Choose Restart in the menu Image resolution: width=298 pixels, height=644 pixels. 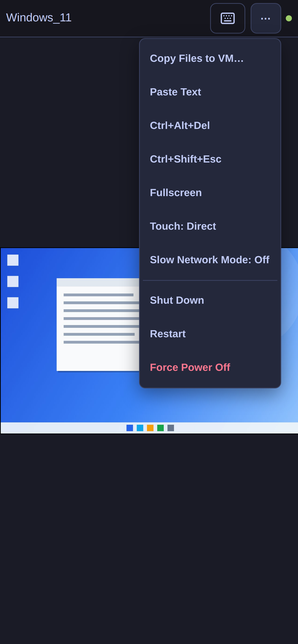210,334
